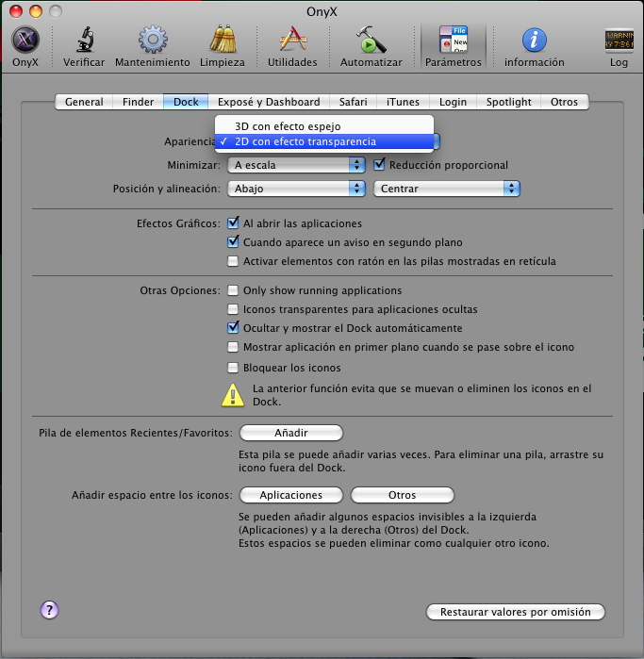Enable Only show running applications
644x659 pixels.
(x=233, y=290)
